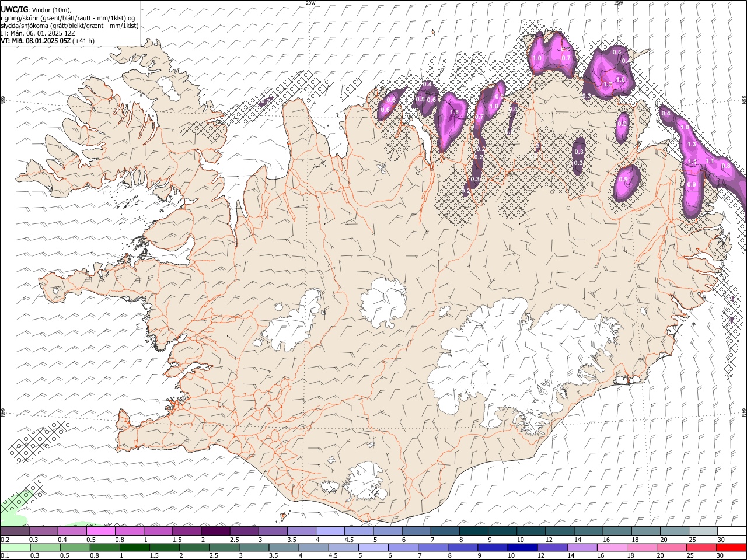747x560 pixels.
Task: Select top legend pale grey swatch between 25 and 30
Action: [x=703, y=531]
